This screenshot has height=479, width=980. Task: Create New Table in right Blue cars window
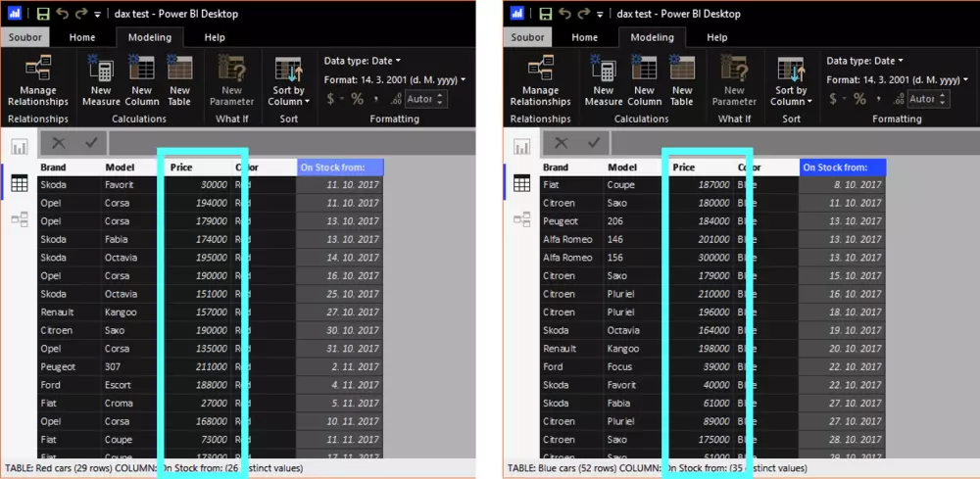(x=682, y=80)
